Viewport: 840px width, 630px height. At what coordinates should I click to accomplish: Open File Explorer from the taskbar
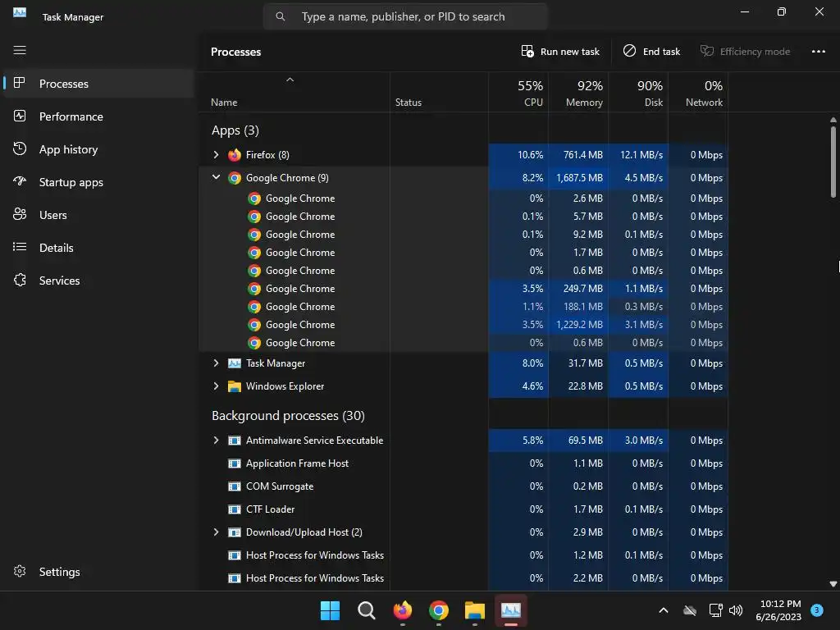[x=475, y=610]
